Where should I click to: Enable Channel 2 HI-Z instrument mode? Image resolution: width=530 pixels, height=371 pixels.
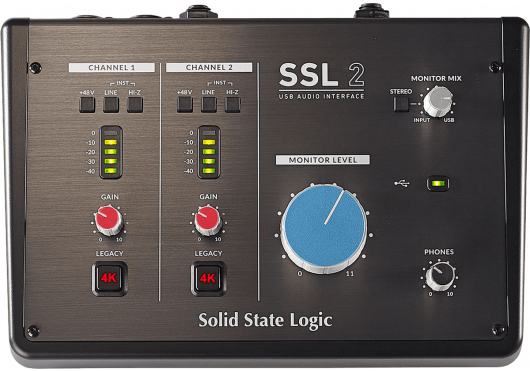point(233,105)
